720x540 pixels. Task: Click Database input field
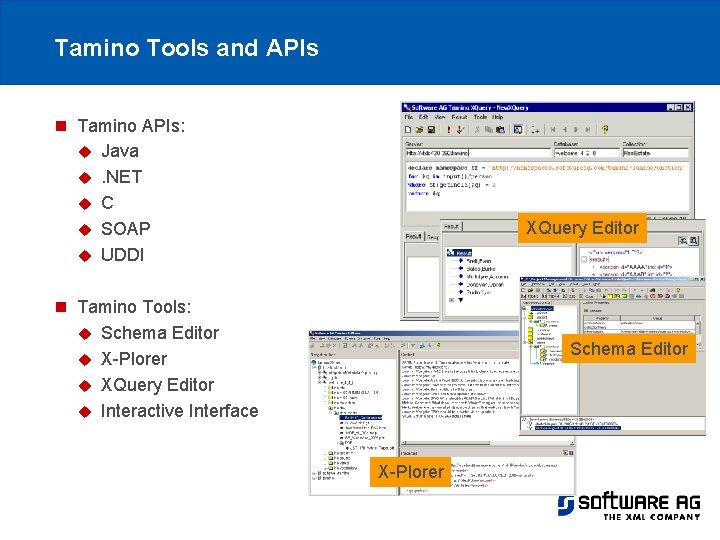587,153
